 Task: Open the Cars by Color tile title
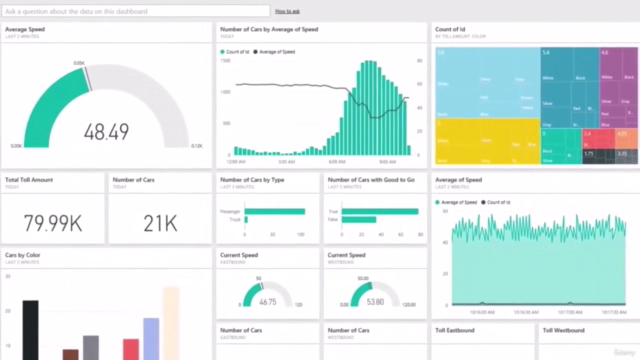pyautogui.click(x=22, y=255)
